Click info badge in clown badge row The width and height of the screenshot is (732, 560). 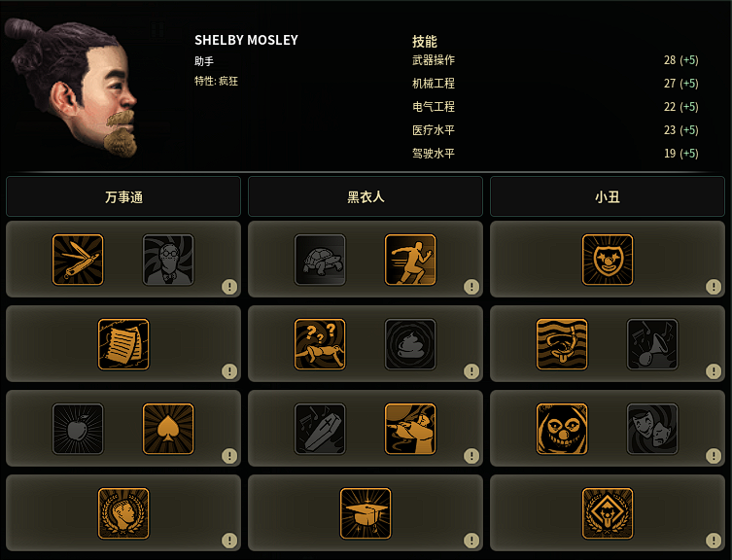[714, 286]
